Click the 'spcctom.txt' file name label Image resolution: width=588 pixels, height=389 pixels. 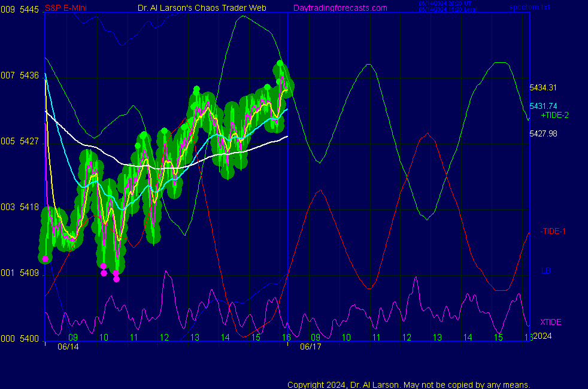pyautogui.click(x=529, y=7)
